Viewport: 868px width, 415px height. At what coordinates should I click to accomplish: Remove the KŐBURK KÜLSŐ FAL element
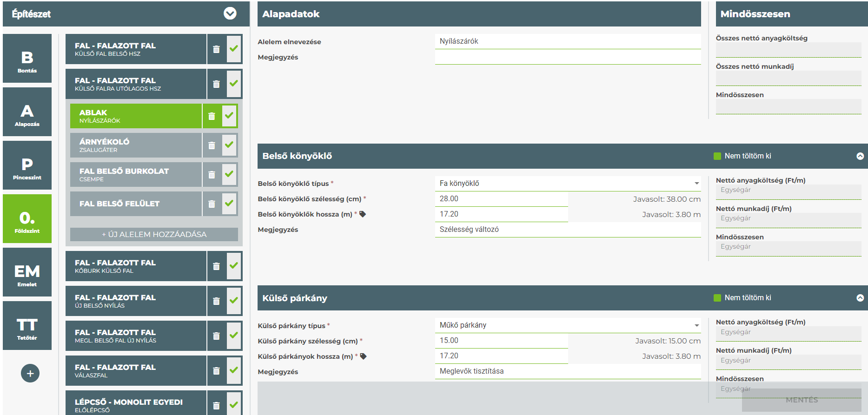click(216, 266)
